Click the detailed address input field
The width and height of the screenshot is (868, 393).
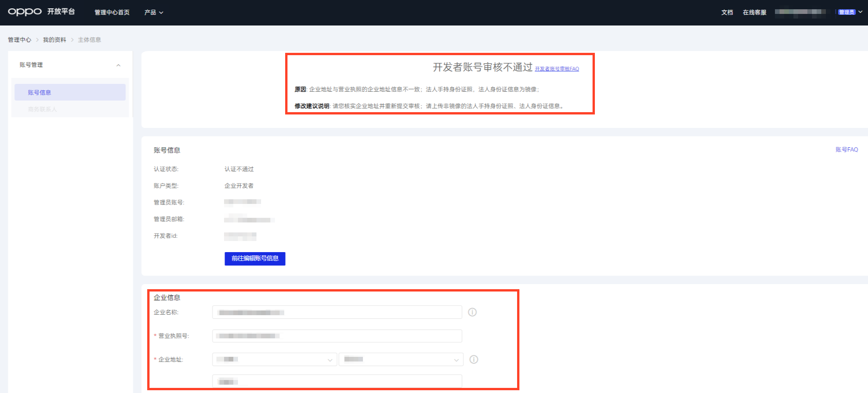(x=337, y=381)
